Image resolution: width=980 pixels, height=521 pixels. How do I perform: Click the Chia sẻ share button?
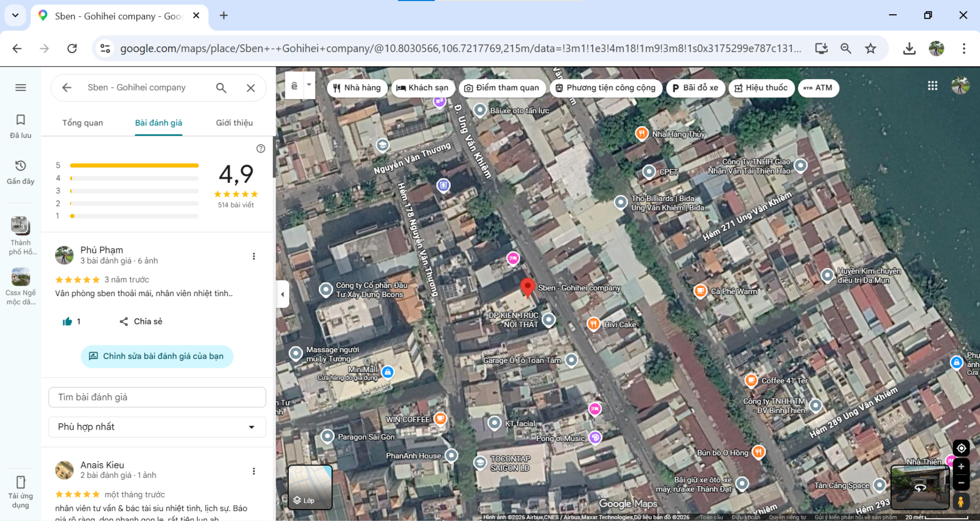(141, 321)
